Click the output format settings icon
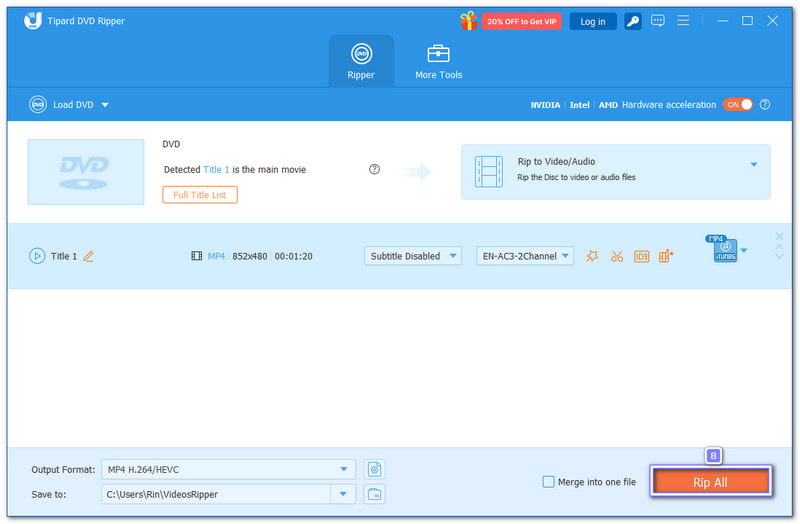Viewport: 800px width, 524px height. click(x=375, y=469)
